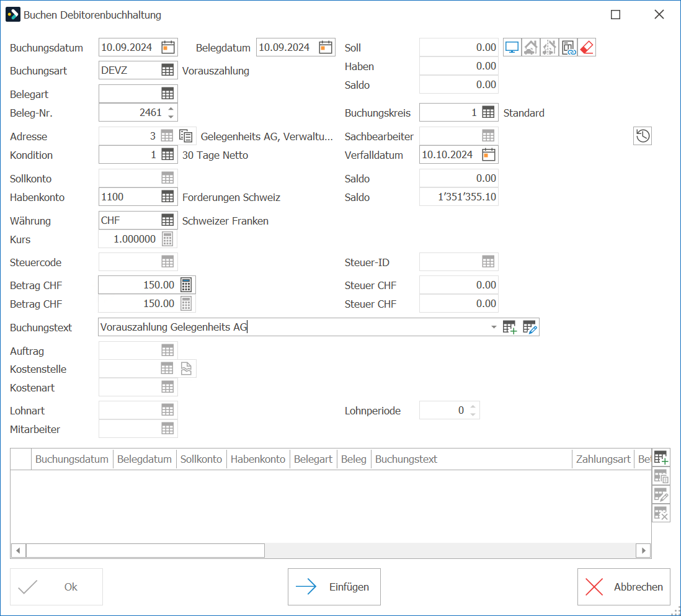Open address details icon next to Adresse
Screen dimensions: 681x616
click(x=186, y=136)
